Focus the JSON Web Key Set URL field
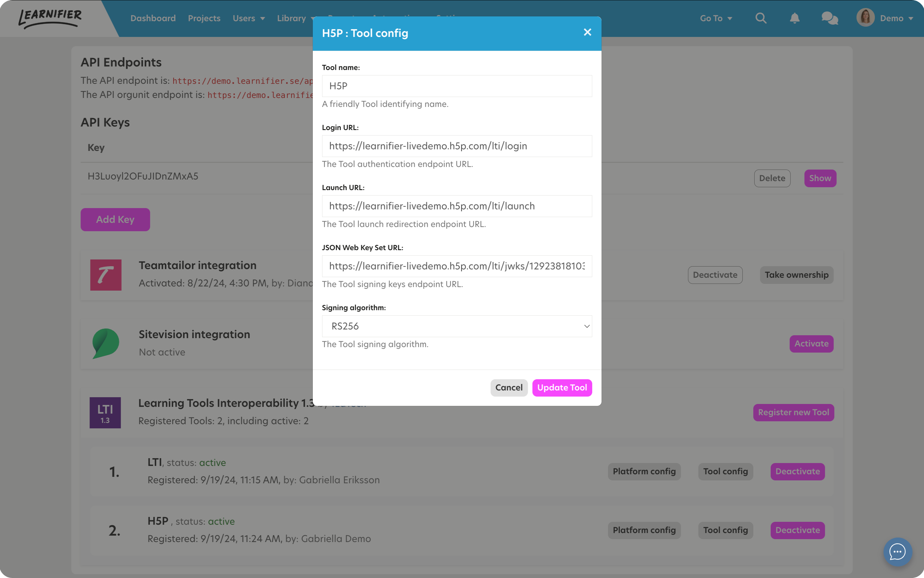Image resolution: width=924 pixels, height=578 pixels. [x=457, y=266]
